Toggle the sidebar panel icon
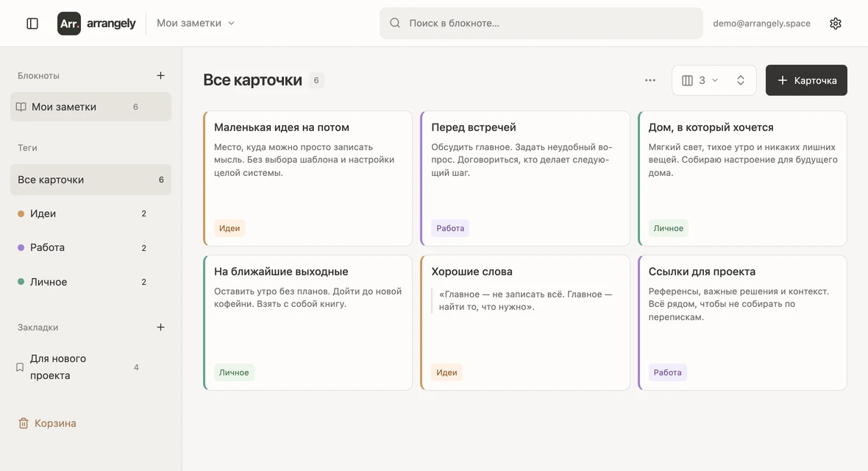The width and height of the screenshot is (868, 471). point(32,24)
